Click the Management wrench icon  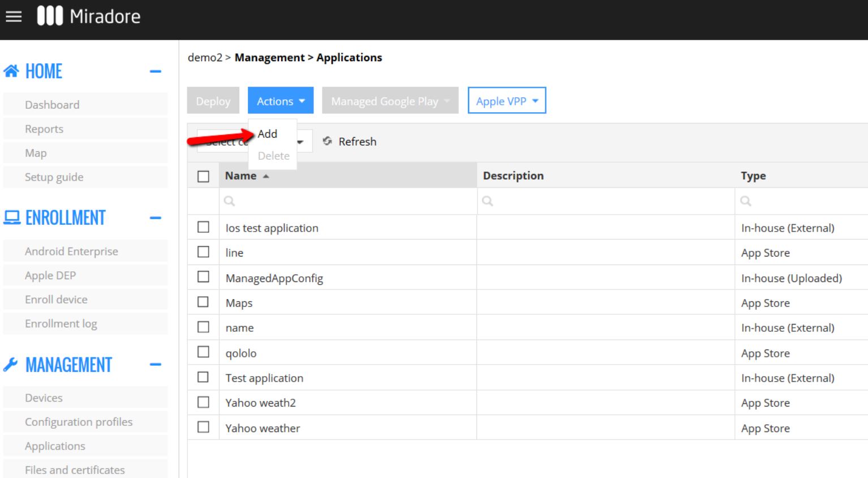(x=10, y=365)
